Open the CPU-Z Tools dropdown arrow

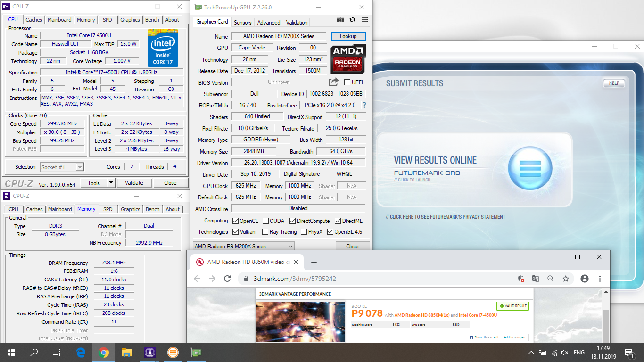[111, 183]
